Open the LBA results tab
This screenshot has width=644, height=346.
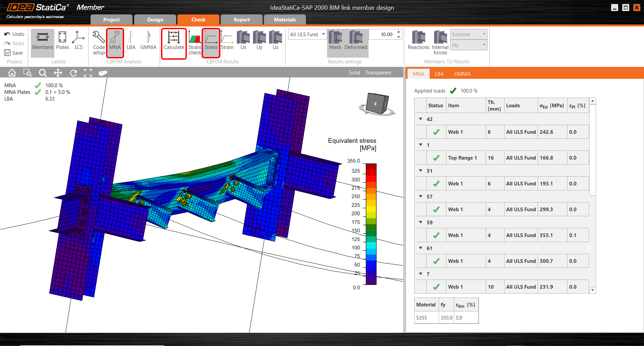[439, 74]
